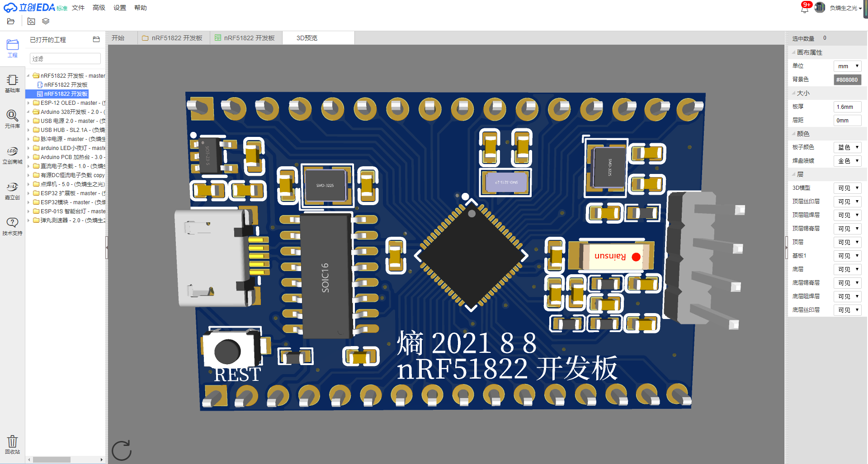Click the new project folder icon in panel header
This screenshot has width=868, height=464.
point(96,39)
